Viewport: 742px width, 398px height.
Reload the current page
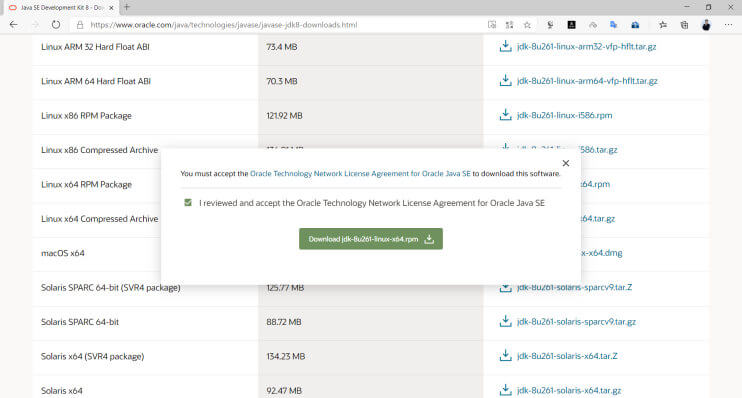(56, 25)
